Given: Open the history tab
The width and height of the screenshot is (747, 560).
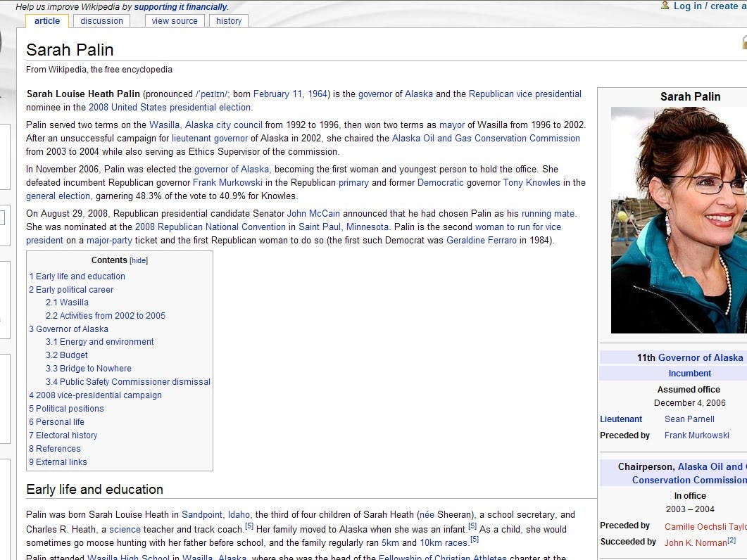Looking at the screenshot, I should click(229, 21).
